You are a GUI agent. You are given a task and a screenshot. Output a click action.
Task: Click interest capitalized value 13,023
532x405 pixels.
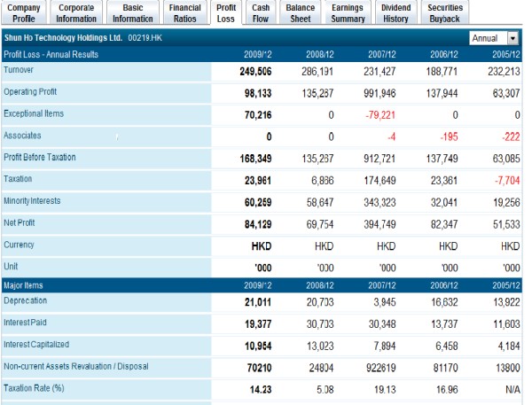(x=320, y=347)
